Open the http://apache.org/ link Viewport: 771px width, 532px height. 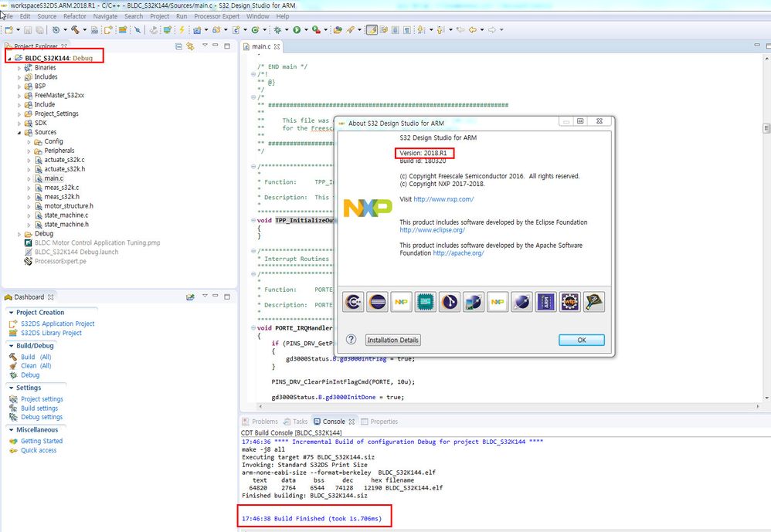[458, 253]
